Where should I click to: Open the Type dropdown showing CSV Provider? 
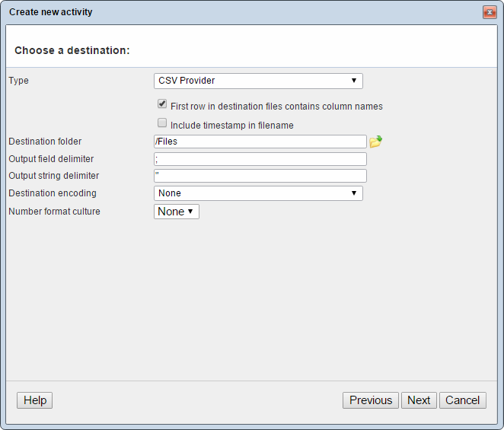click(x=258, y=81)
